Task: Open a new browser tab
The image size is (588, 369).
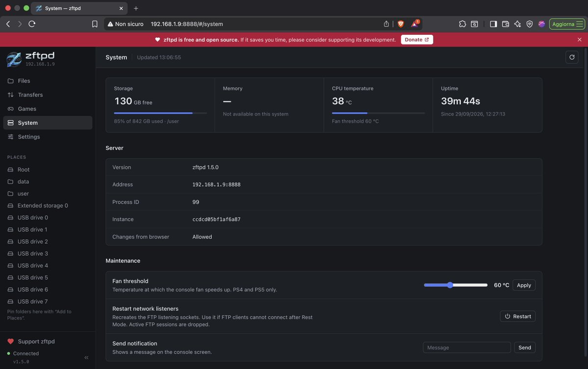Action: (136, 8)
